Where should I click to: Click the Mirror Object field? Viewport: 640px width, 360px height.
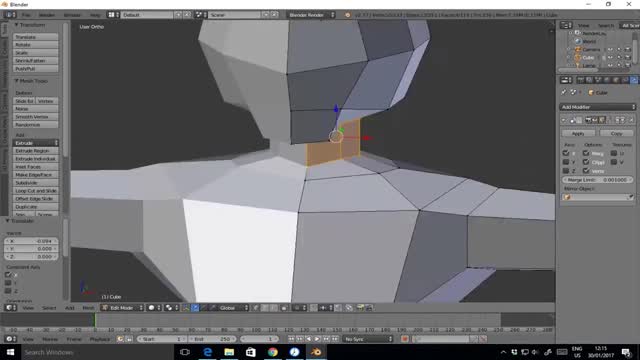click(598, 197)
